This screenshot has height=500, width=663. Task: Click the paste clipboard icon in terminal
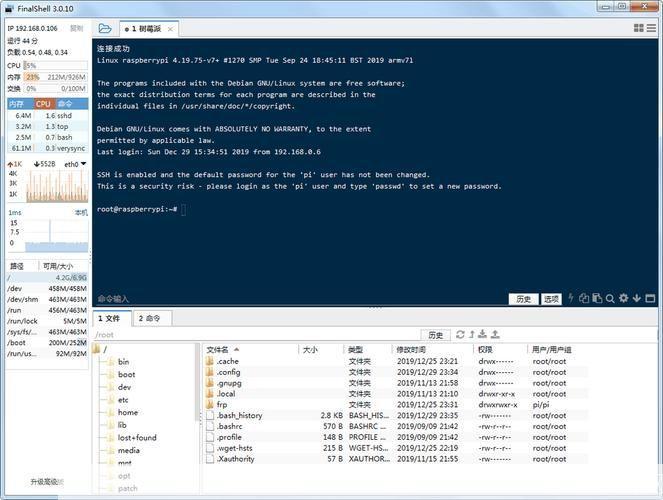pos(597,298)
